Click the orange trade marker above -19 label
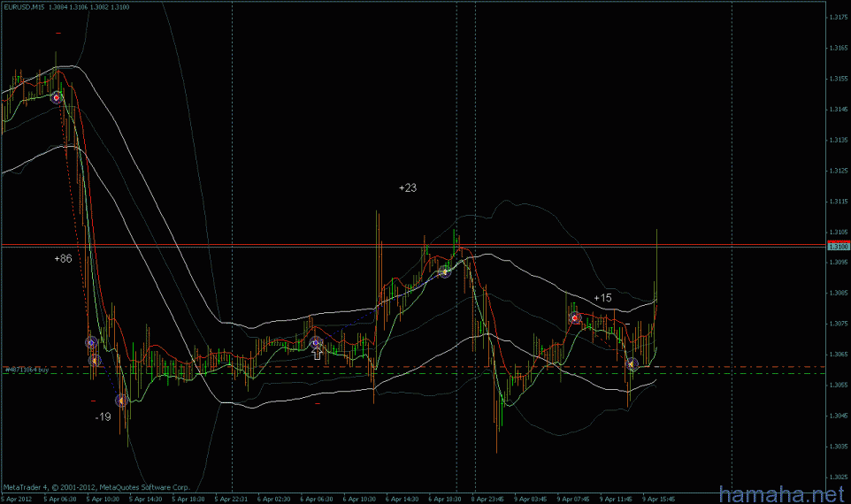851x504 pixels. click(122, 401)
